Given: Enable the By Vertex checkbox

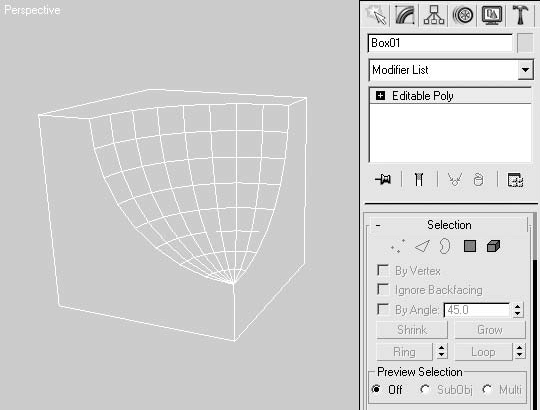Looking at the screenshot, I should (383, 270).
